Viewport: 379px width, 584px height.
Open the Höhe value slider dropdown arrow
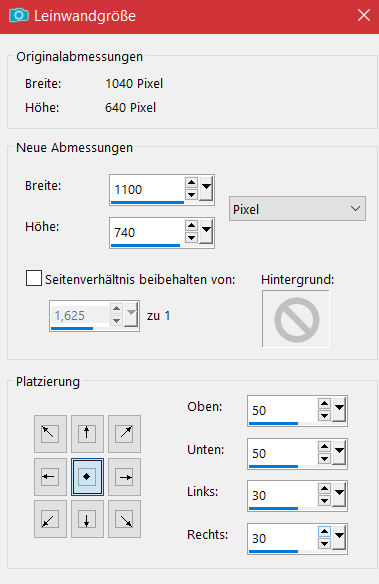(206, 232)
